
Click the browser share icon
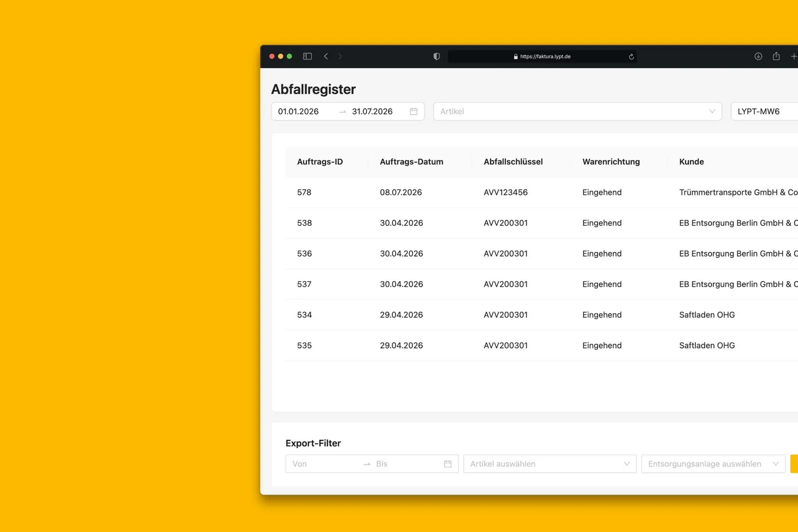point(776,56)
